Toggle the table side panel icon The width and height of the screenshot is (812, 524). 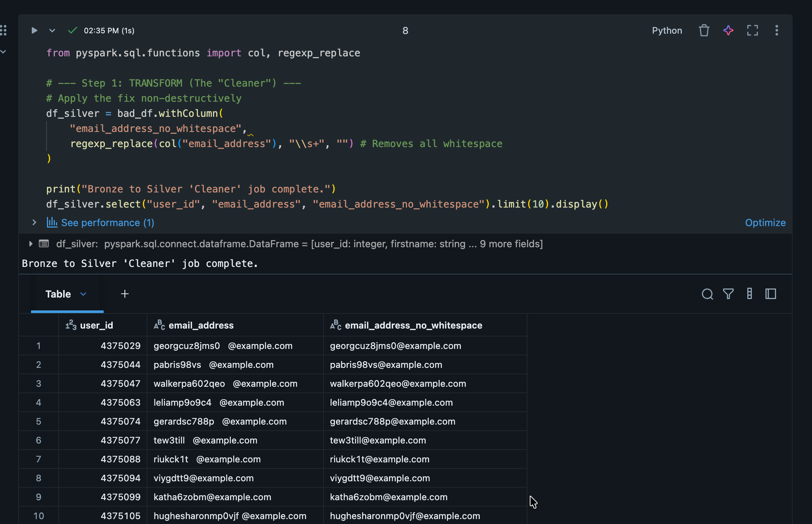(770, 294)
